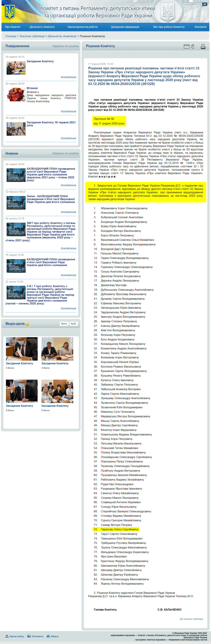Click До початку публікації link
The image size is (211, 644).
(x=191, y=619)
